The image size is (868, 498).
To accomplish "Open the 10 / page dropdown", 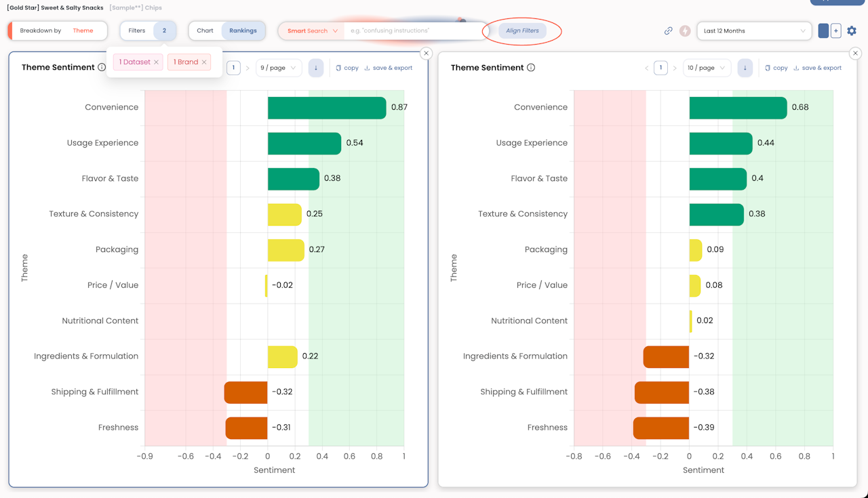I will coord(706,68).
